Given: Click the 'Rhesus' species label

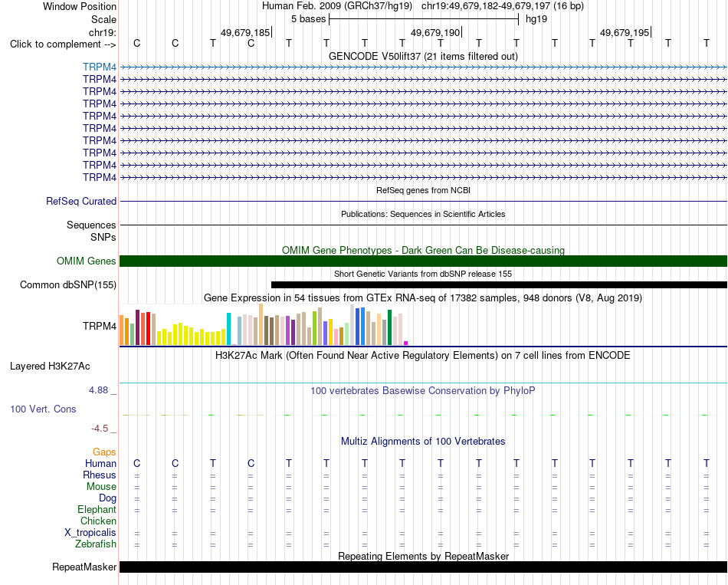Looking at the screenshot, I should click(x=100, y=475).
